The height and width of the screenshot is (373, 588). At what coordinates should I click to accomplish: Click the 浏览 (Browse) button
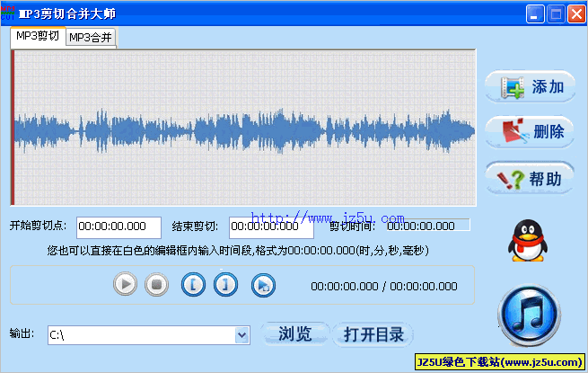pos(295,333)
